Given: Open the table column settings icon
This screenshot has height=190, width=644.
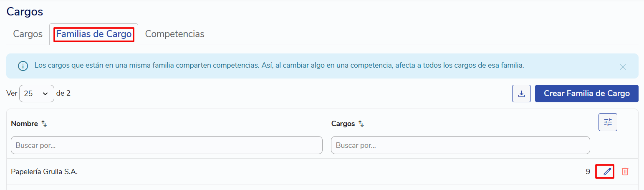Looking at the screenshot, I should click(608, 122).
